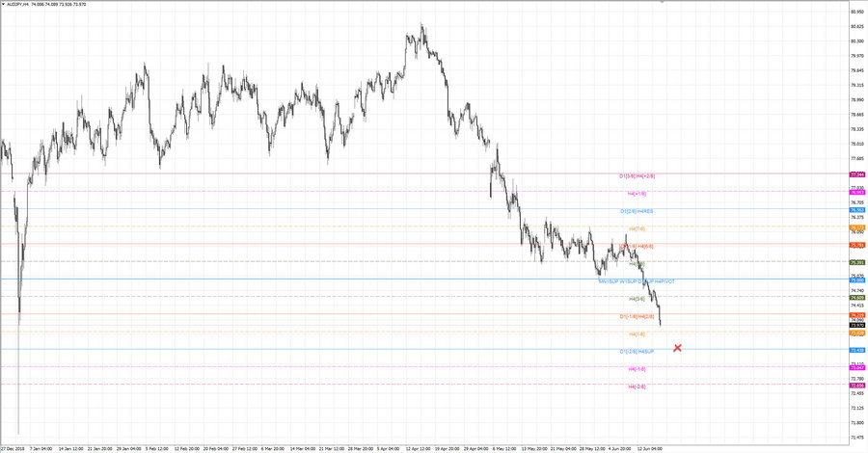Select the H4[7/8] level label
The width and height of the screenshot is (868, 453).
[x=637, y=228]
